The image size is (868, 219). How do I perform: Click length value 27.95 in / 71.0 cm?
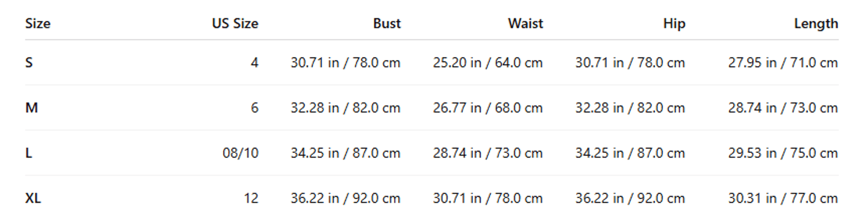pyautogui.click(x=783, y=63)
